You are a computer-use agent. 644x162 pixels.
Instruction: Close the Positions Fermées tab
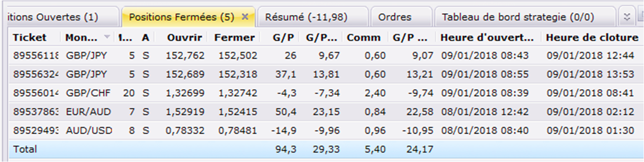pyautogui.click(x=245, y=17)
